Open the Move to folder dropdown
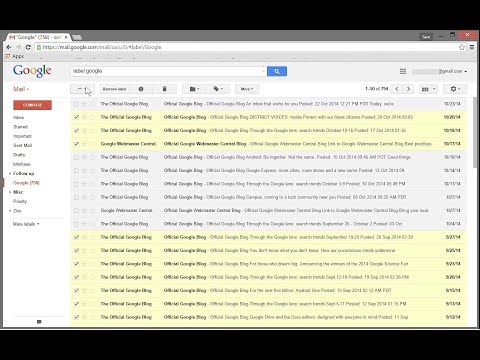The width and height of the screenshot is (480, 360). pos(194,89)
